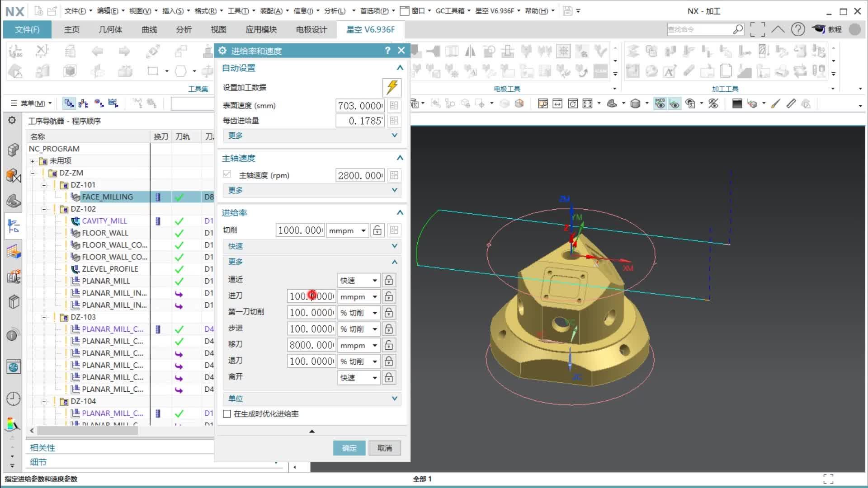Switch to the 几何体 ribbon tab
Image resolution: width=868 pixels, height=488 pixels.
111,29
